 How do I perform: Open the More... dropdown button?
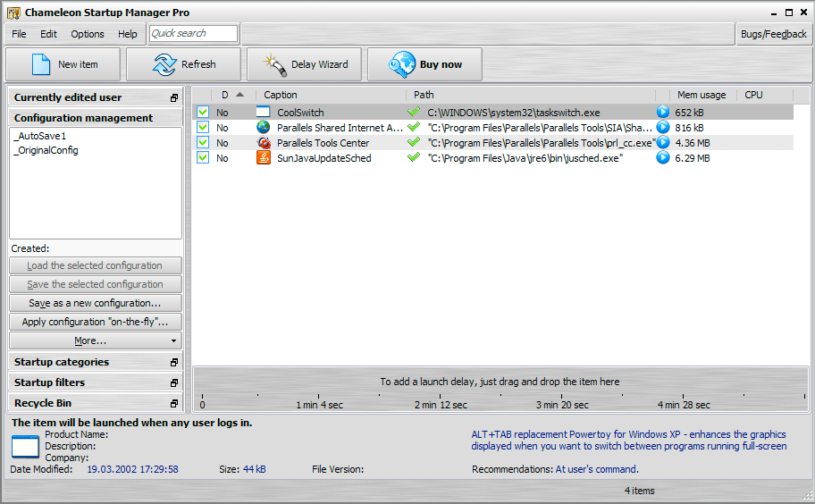coord(96,340)
